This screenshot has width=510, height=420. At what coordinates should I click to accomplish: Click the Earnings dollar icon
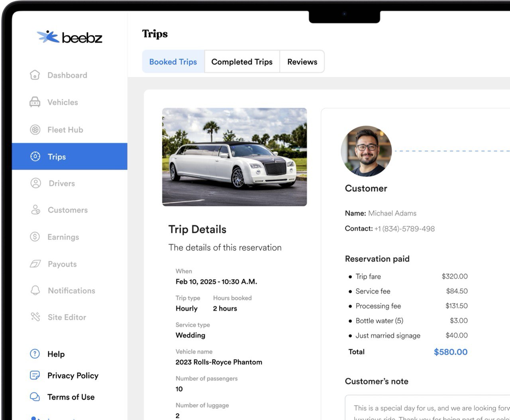pyautogui.click(x=35, y=237)
